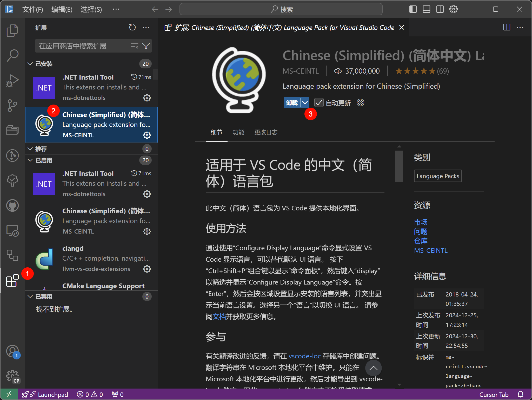Image resolution: width=532 pixels, height=400 pixels.
Task: Open the Manage gear in activity bar
Action: [13, 377]
